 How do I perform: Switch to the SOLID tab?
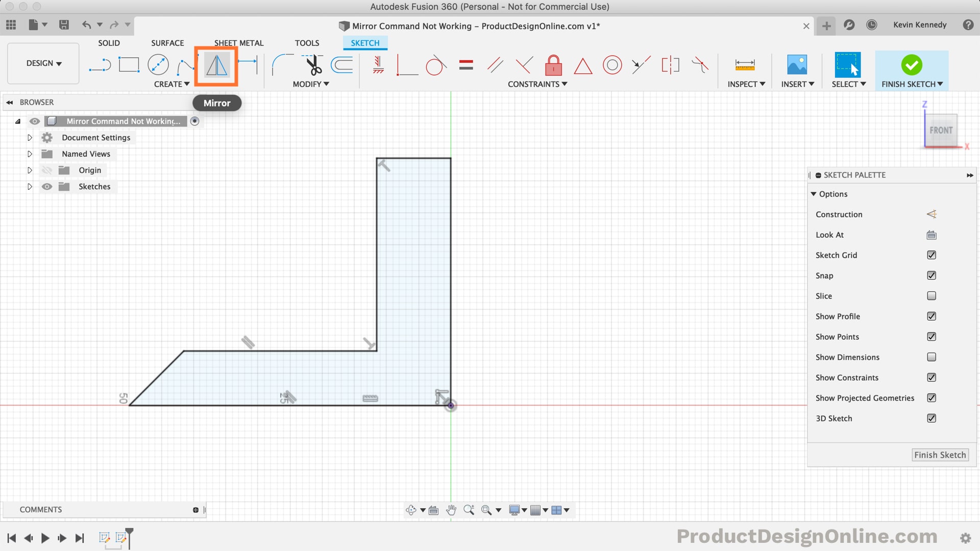109,43
